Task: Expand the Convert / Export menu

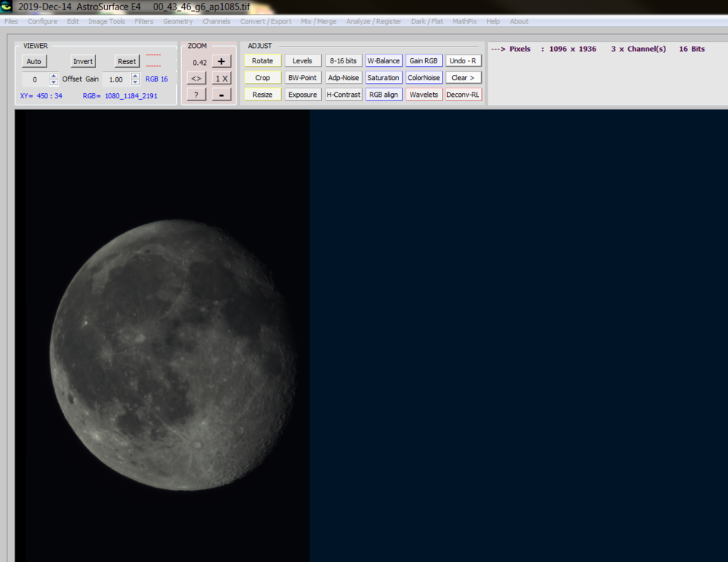Action: point(266,21)
